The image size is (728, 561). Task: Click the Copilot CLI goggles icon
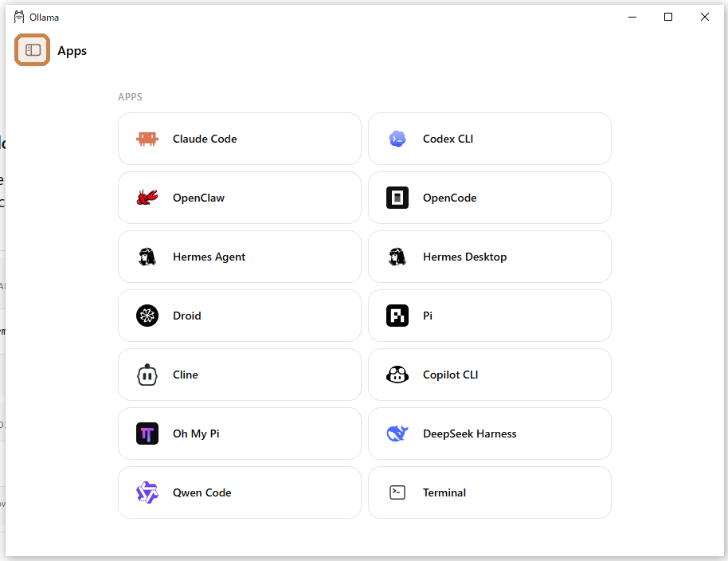397,375
